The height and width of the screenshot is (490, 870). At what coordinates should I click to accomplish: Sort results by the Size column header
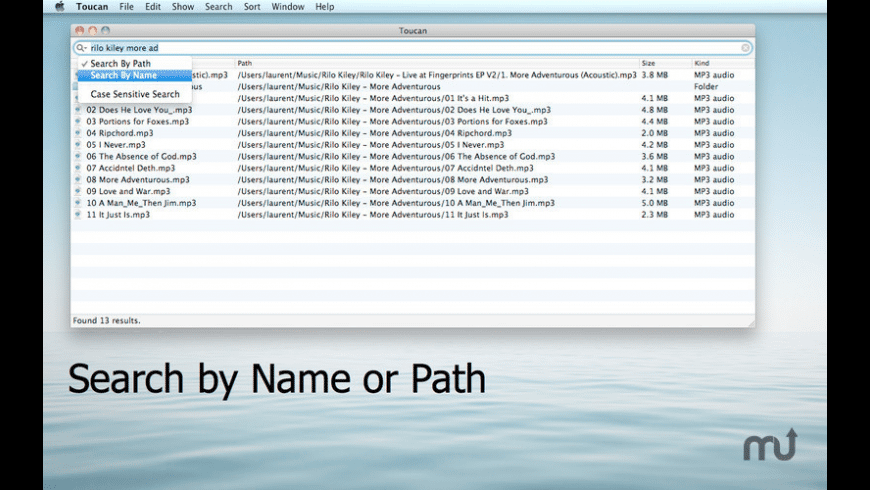pyautogui.click(x=665, y=63)
